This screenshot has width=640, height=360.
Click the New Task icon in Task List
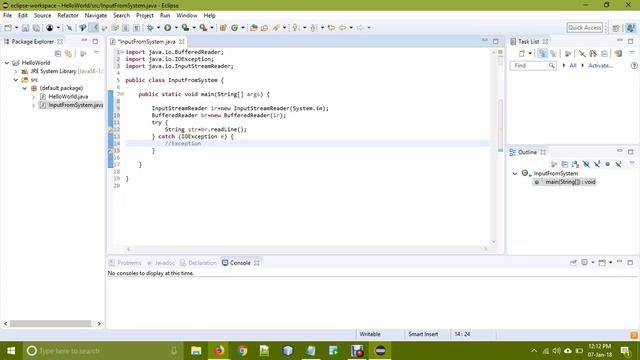coord(522,53)
